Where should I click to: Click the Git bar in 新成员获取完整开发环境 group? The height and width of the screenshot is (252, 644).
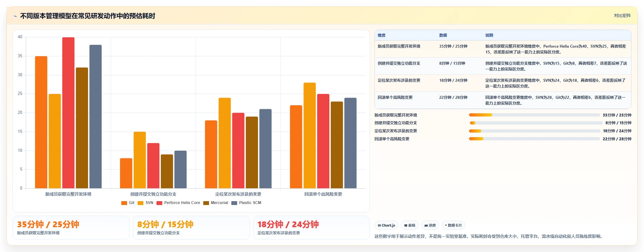point(41,122)
